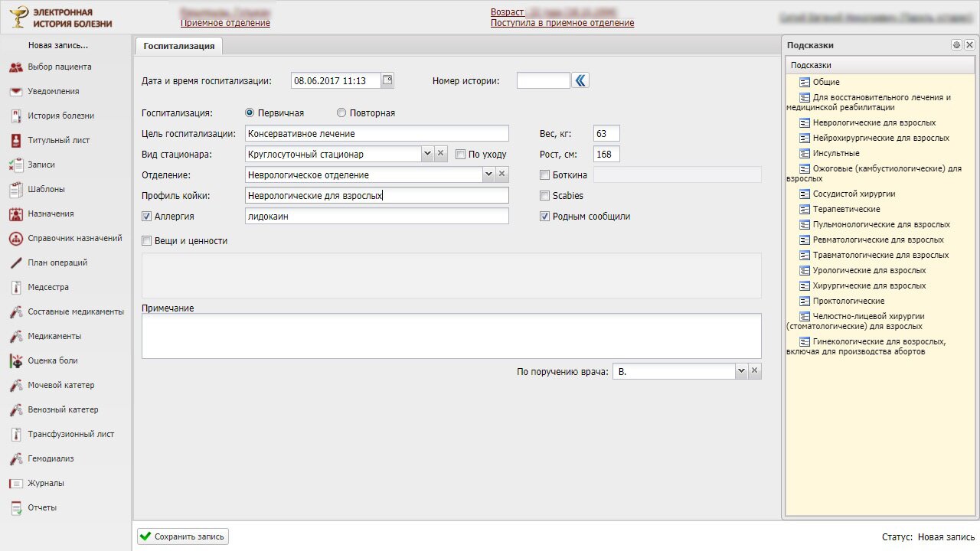Open the Выбор пациента sidebar icon
Image resolution: width=980 pixels, height=551 pixels.
pos(15,67)
